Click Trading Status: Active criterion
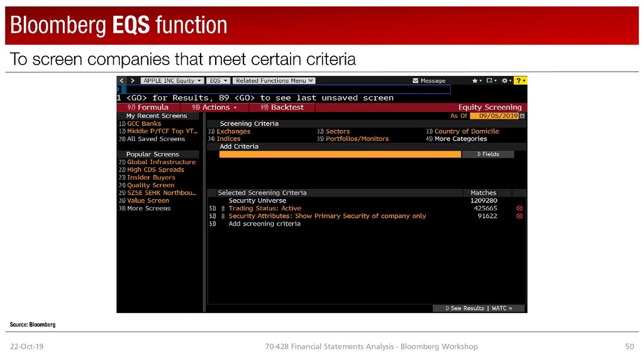Image resolution: width=644 pixels, height=362 pixels. 265,209
